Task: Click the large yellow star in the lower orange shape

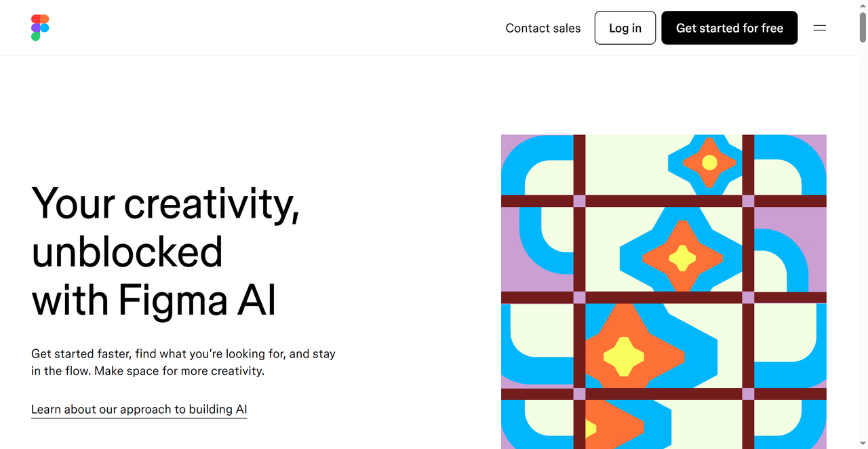Action: click(623, 357)
